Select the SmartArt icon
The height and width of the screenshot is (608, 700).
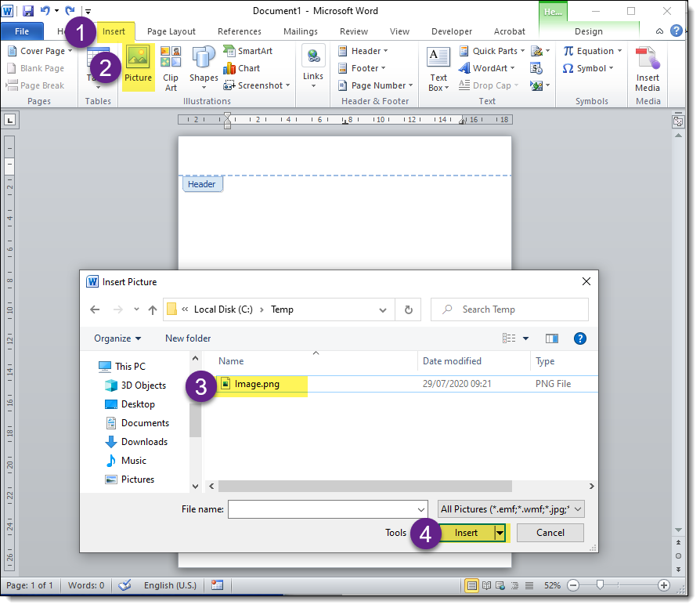(x=247, y=51)
